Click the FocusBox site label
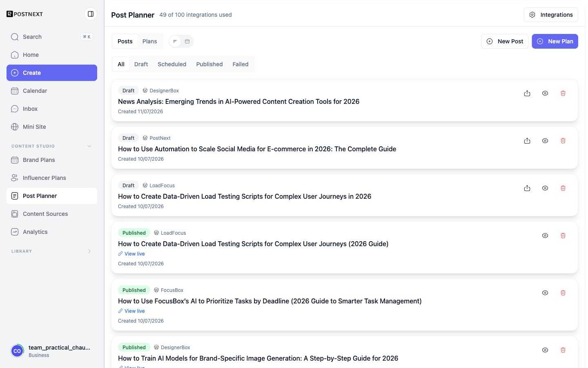This screenshot has width=588, height=368. 169,290
